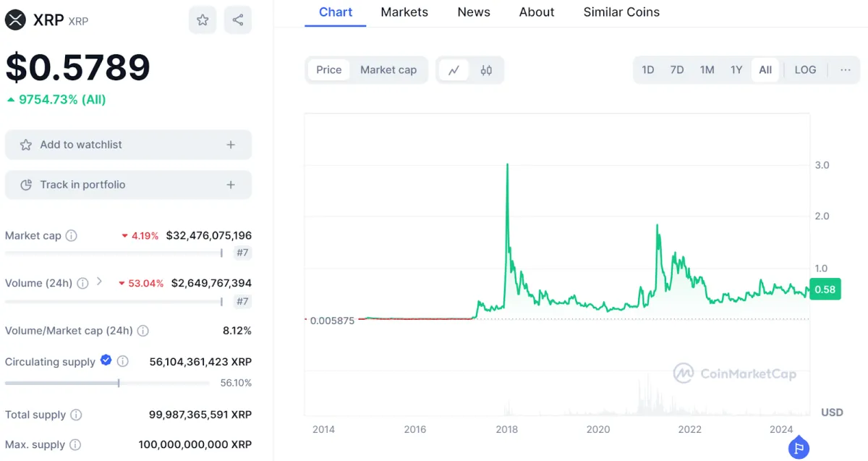Click the 0.58 current price tag
This screenshot has height=461, width=868.
point(825,289)
